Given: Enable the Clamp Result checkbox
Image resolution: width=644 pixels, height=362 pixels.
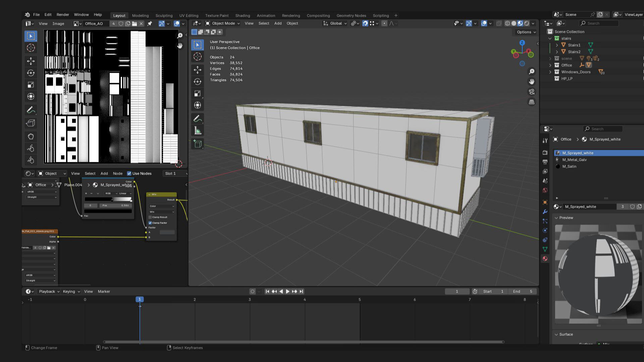Looking at the screenshot, I should [x=150, y=217].
